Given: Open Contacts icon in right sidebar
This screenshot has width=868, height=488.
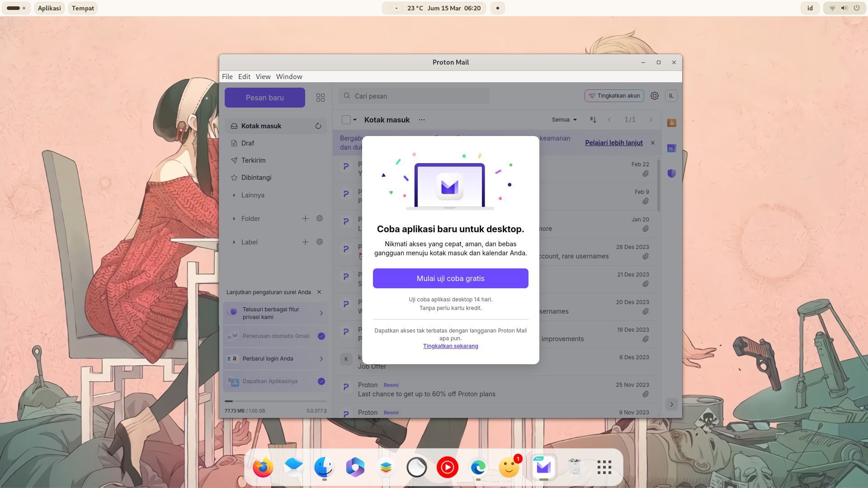Looking at the screenshot, I should point(671,123).
